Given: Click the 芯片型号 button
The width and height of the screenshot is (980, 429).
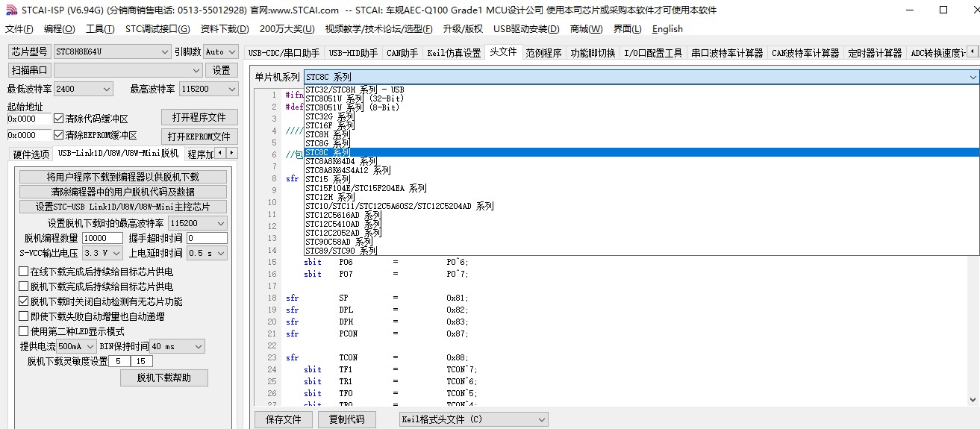Looking at the screenshot, I should (30, 51).
